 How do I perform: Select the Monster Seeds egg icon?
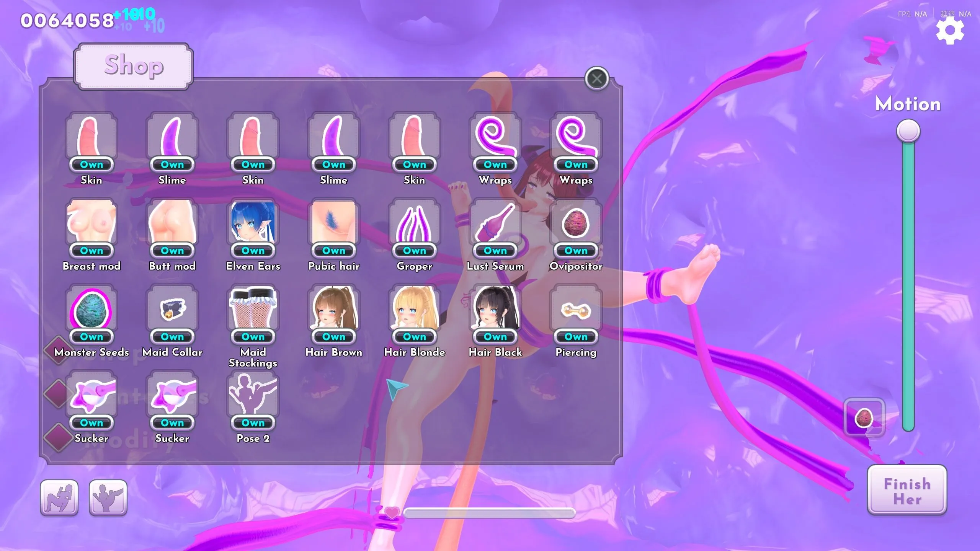tap(91, 307)
